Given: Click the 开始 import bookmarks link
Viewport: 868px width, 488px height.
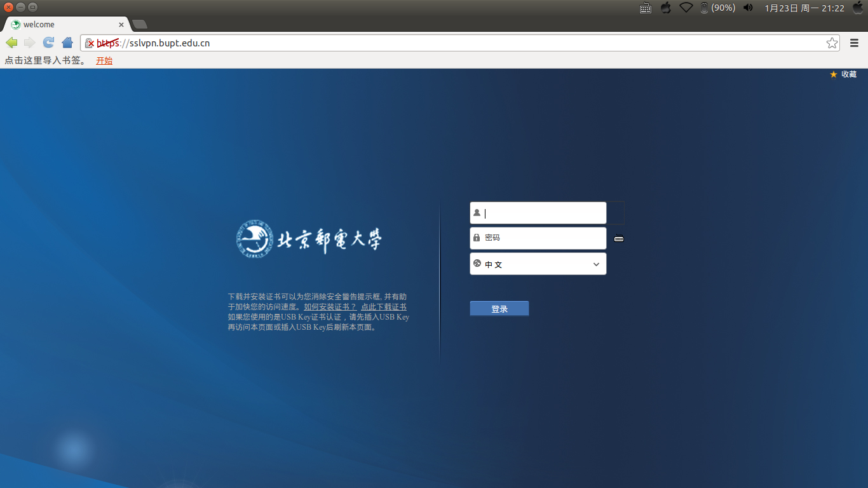Looking at the screenshot, I should (104, 60).
